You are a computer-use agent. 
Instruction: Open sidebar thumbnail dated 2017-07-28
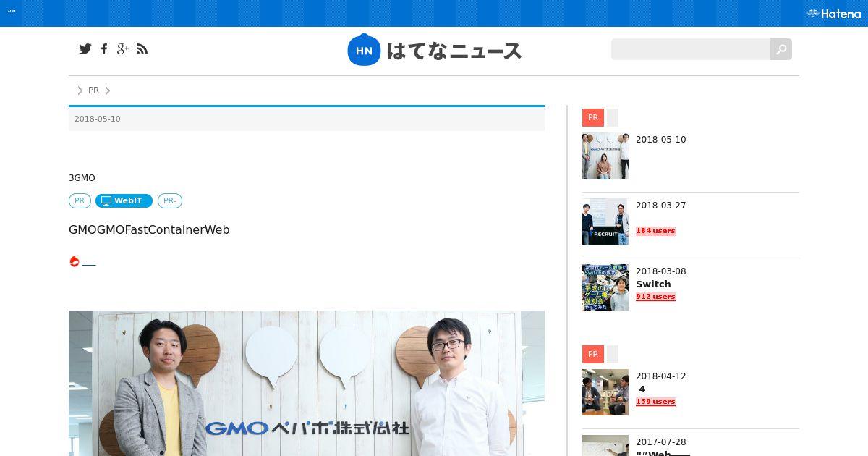click(x=605, y=445)
